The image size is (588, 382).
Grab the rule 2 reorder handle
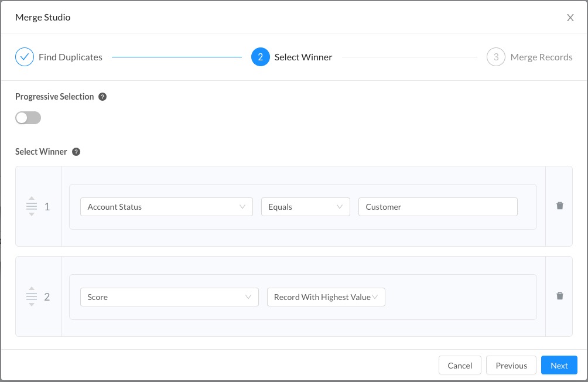[x=32, y=297]
